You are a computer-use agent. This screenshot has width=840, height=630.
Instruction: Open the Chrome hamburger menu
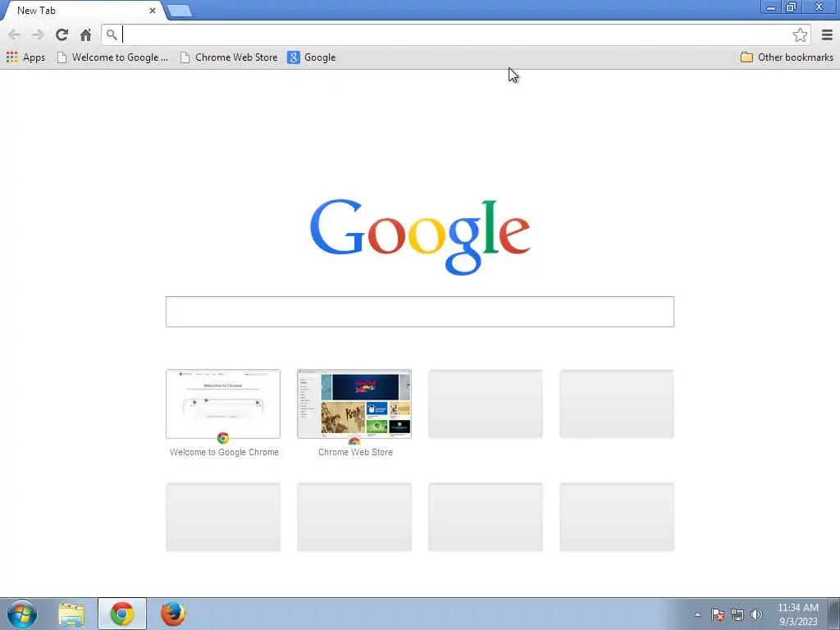tap(827, 34)
